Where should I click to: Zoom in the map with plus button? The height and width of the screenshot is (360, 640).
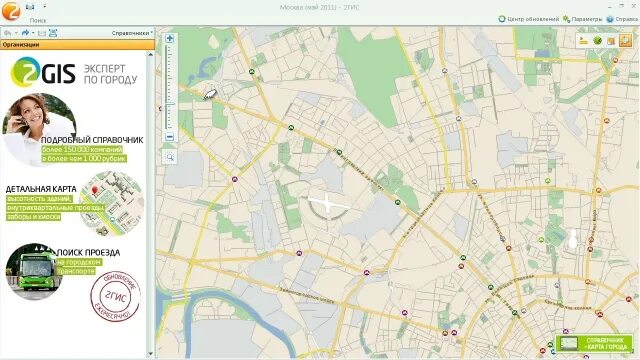(x=170, y=38)
